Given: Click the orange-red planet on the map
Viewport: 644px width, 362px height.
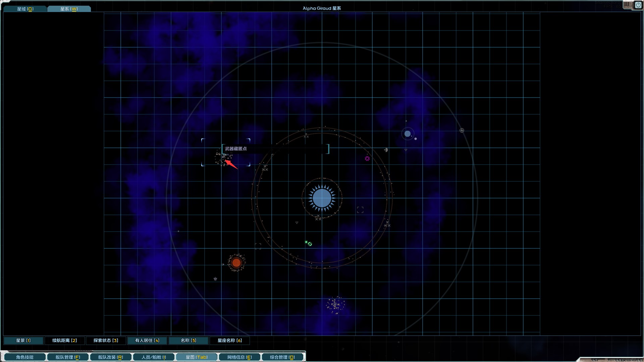Looking at the screenshot, I should [x=236, y=262].
